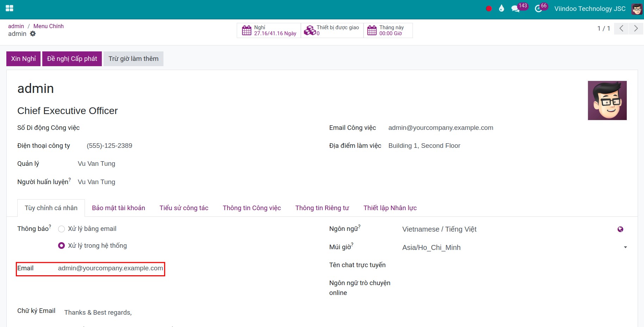The image size is (644, 327).
Task: Click the Tháng này calendar icon
Action: [372, 30]
